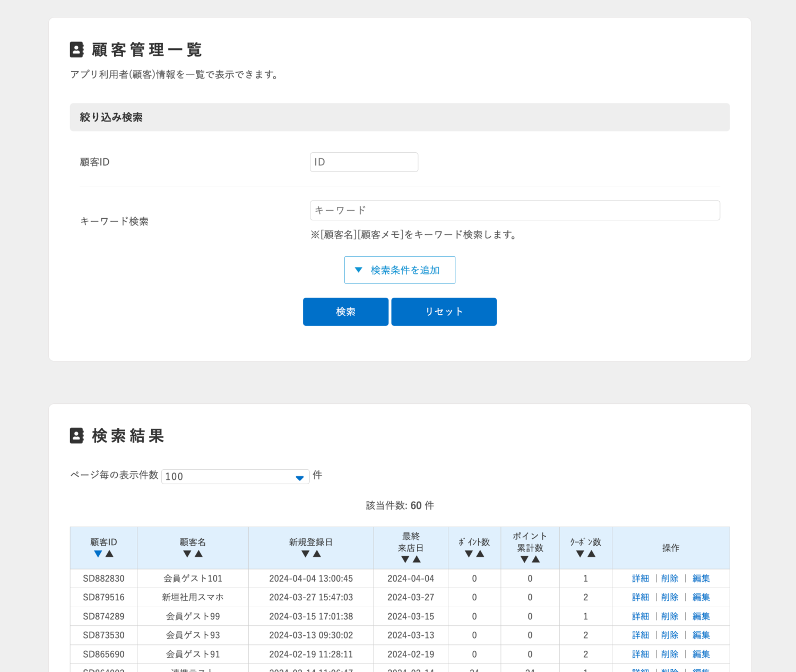Click the customer icon beside 検索結果 heading
The width and height of the screenshot is (796, 672).
[x=76, y=435]
